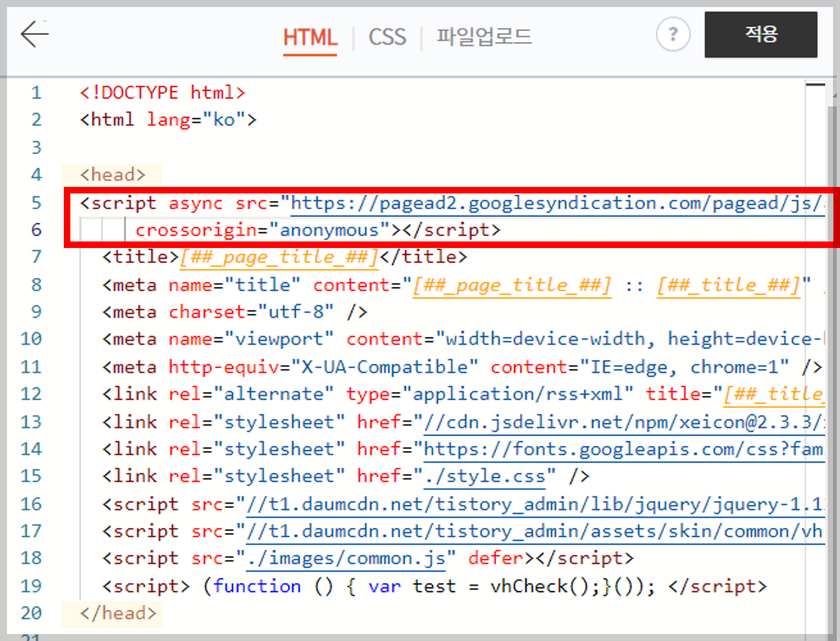Click the <!DOCTYPE html> line

point(163,93)
